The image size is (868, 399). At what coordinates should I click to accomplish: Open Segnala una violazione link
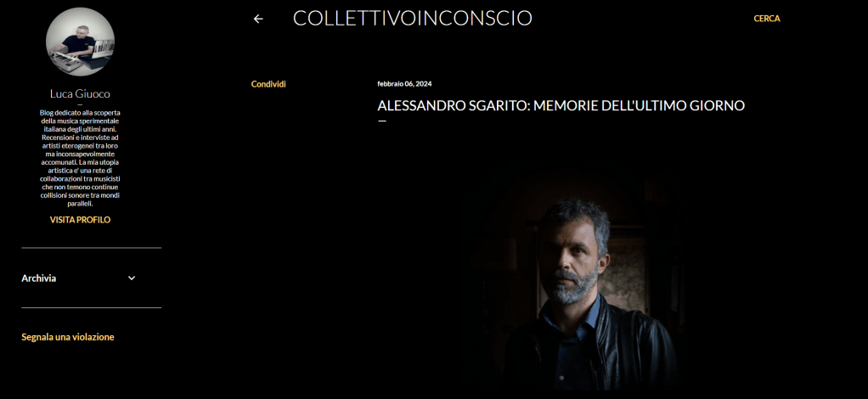click(68, 337)
